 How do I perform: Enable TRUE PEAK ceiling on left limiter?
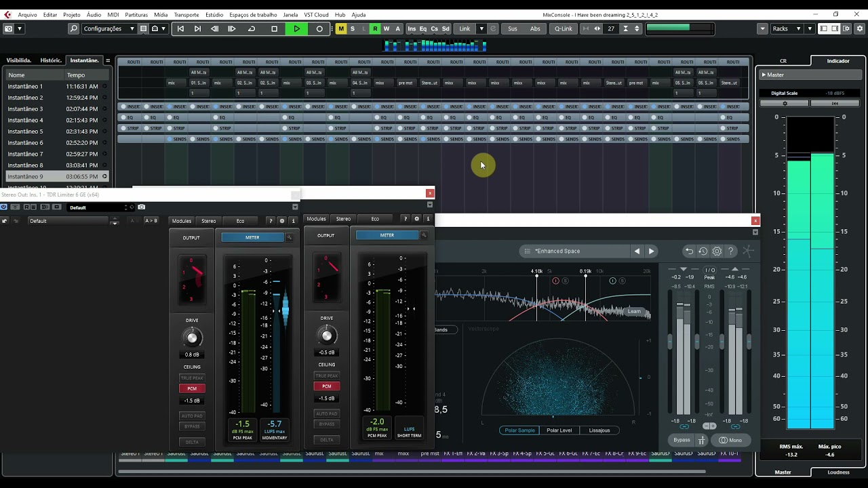click(192, 378)
